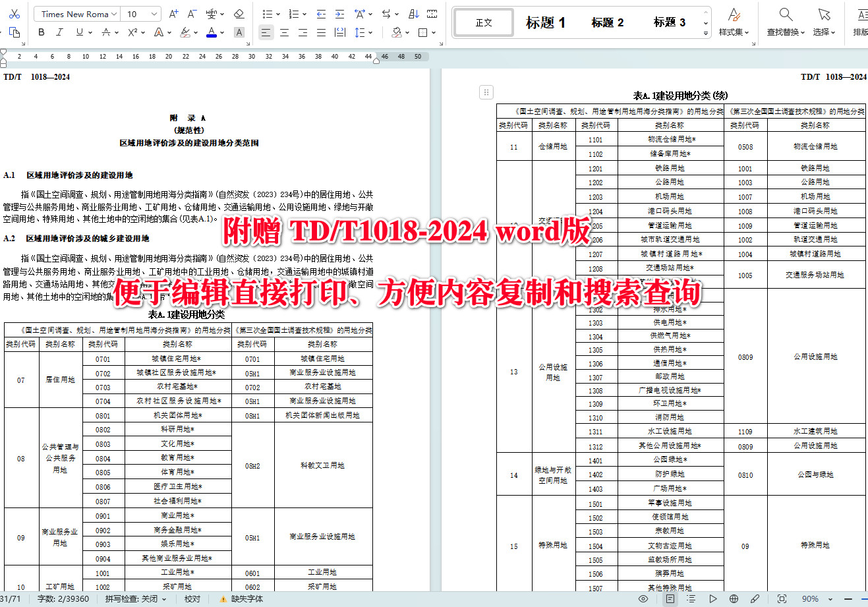Screen dimensions: 868x607
Task: Toggle Center alignment
Action: (284, 32)
